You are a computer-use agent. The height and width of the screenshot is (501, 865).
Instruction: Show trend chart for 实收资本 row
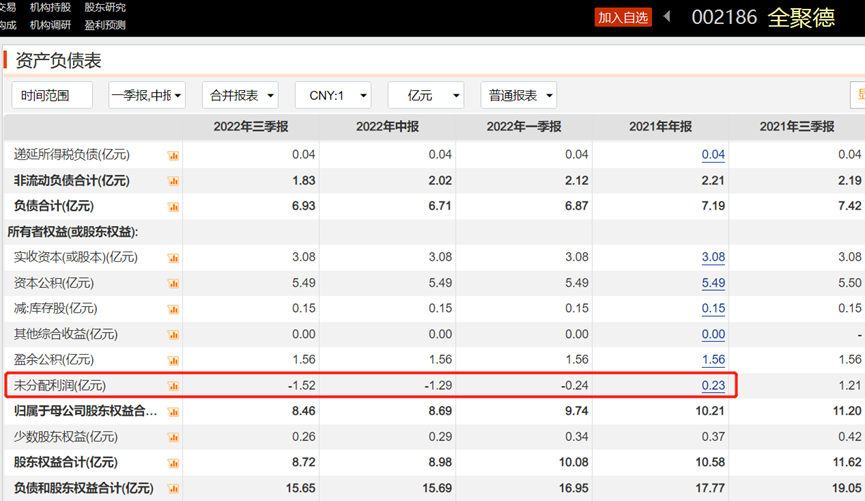pyautogui.click(x=173, y=258)
